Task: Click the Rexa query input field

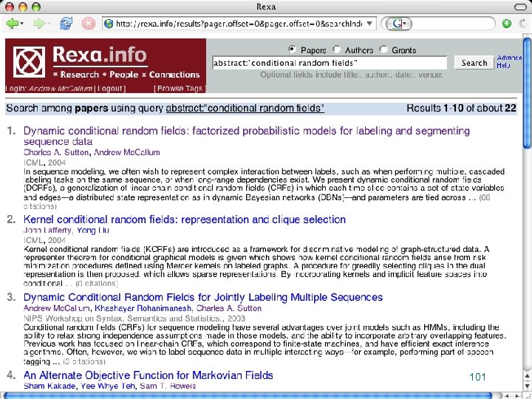Action: click(x=330, y=63)
